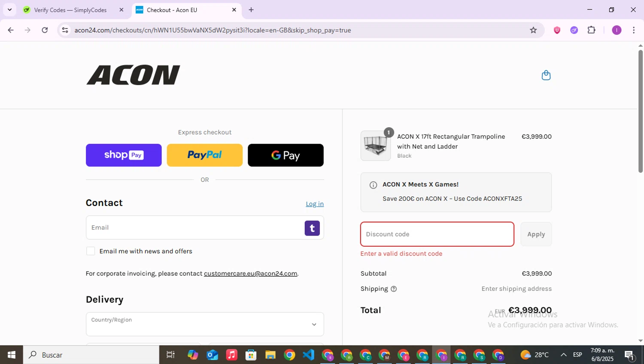Open customercare.eu@acon24.com email link

(250, 273)
